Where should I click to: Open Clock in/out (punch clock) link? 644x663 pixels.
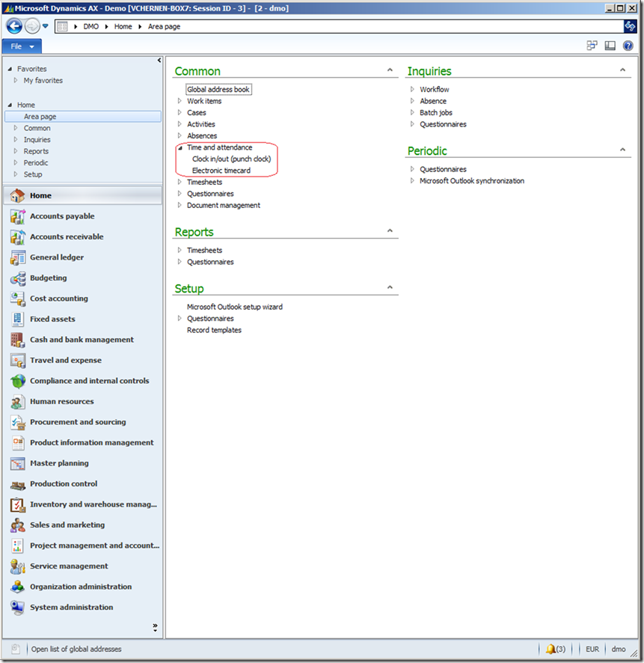(231, 159)
